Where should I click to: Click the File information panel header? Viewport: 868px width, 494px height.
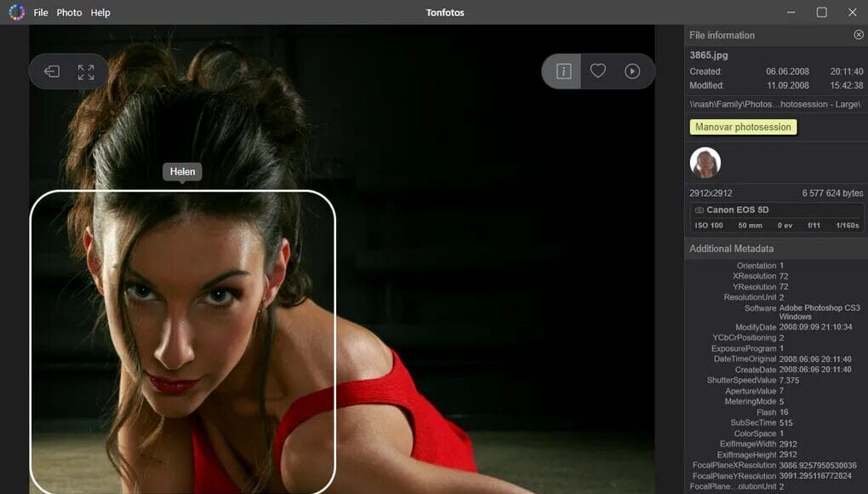point(722,35)
